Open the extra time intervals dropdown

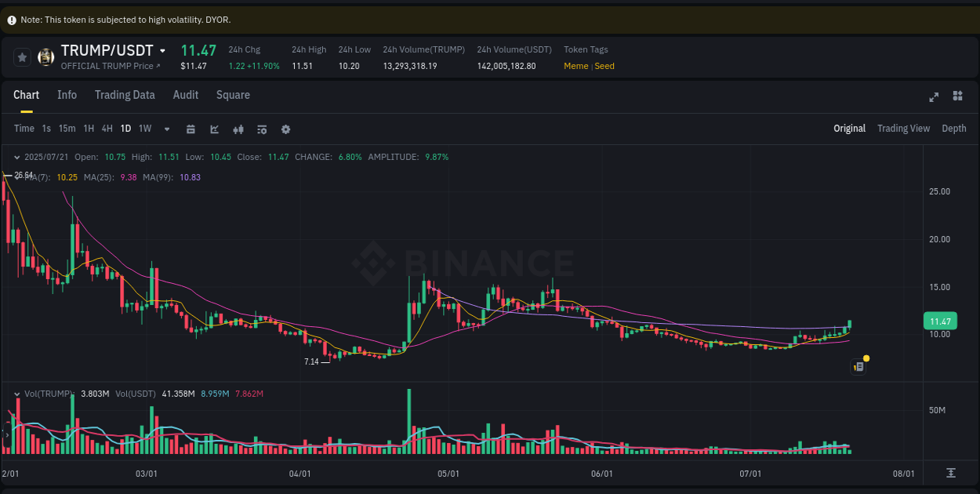(x=165, y=128)
